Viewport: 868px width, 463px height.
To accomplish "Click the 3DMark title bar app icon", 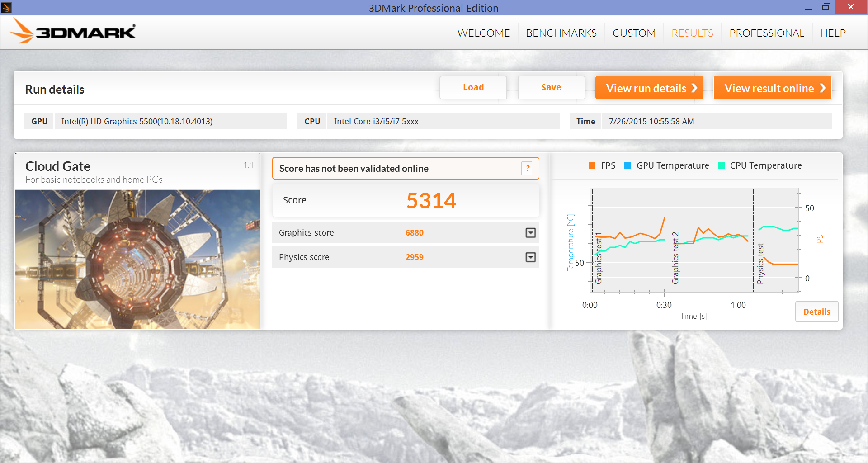I will coord(6,7).
